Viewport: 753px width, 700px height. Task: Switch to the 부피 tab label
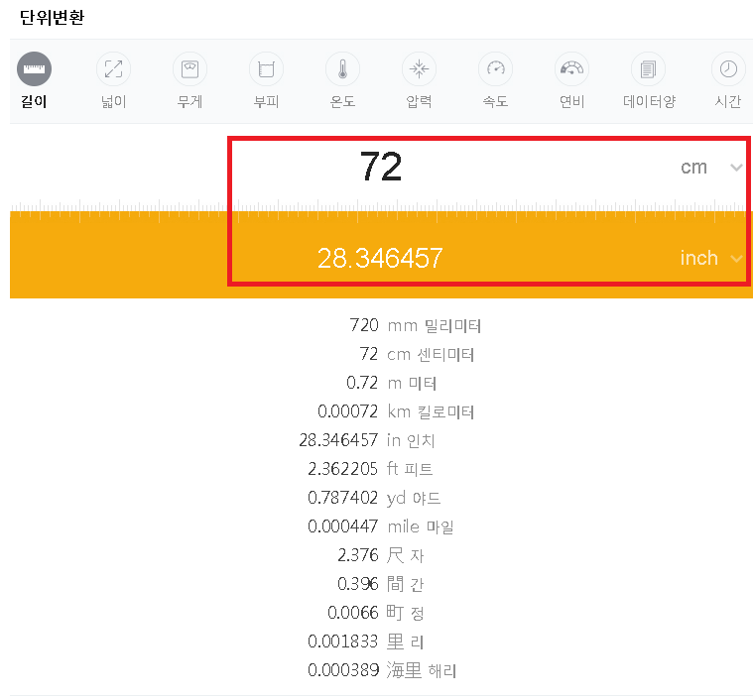(x=266, y=102)
